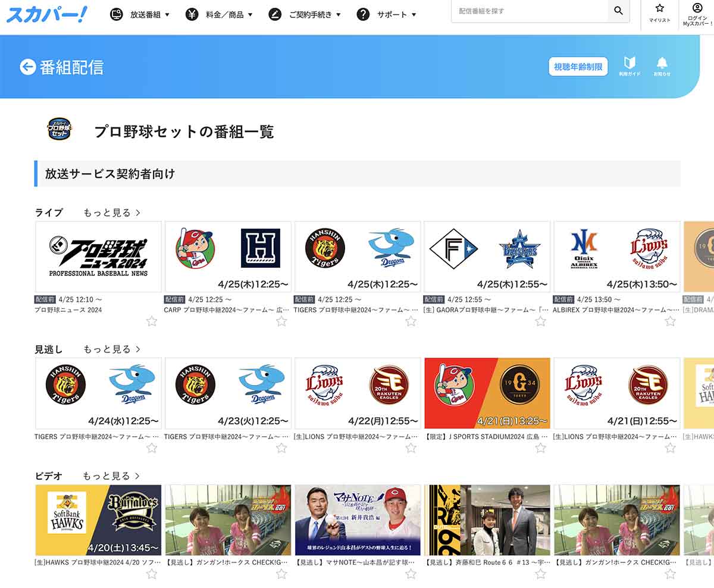Star the TIGERS 4/24 missed broadcast
This screenshot has height=588, width=714.
tap(152, 447)
